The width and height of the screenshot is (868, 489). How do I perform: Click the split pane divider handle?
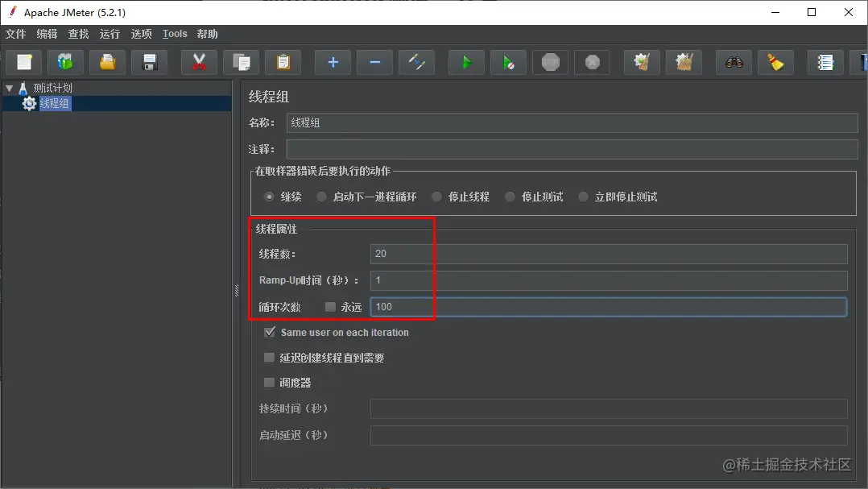237,290
